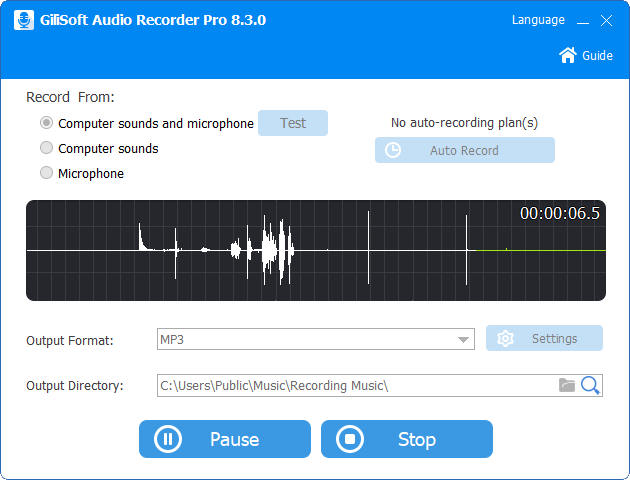The height and width of the screenshot is (480, 630).
Task: Click the gear icon in Settings
Action: (x=505, y=339)
